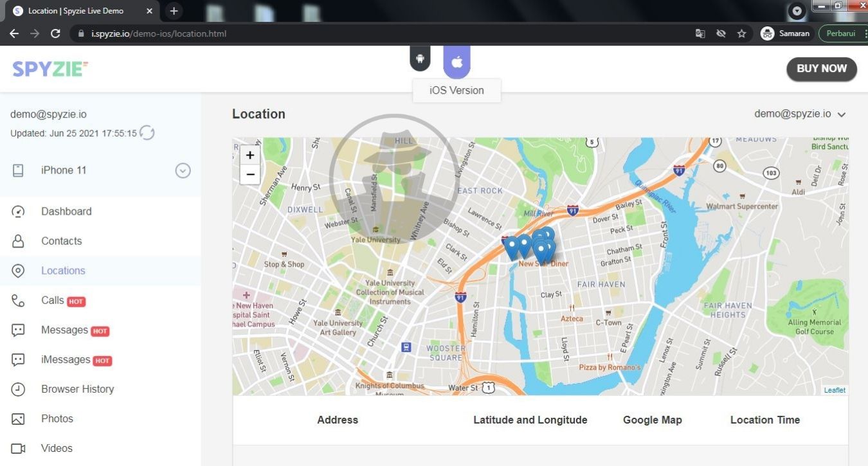Click the Azteca restaurant label on map
This screenshot has width=868, height=466.
(572, 318)
